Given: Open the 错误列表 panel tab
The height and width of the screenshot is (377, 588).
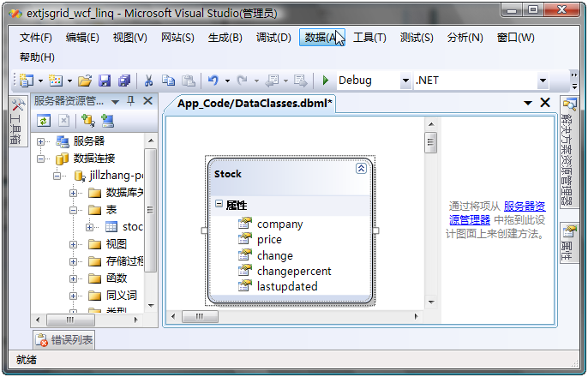Looking at the screenshot, I should pos(64,339).
